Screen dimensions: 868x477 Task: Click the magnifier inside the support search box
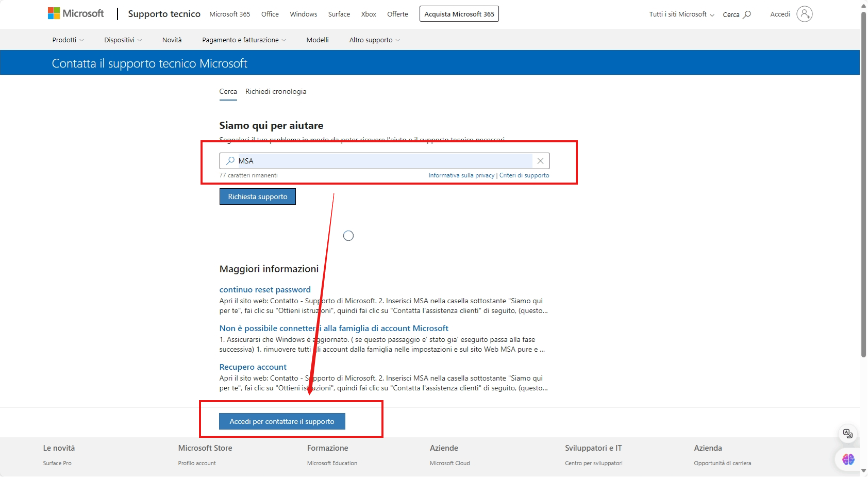click(x=230, y=161)
